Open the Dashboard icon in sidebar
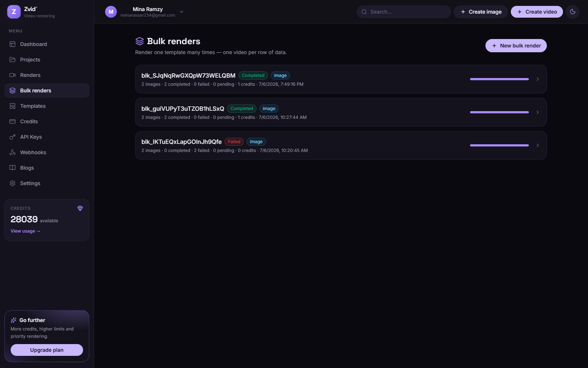The image size is (588, 368). (x=12, y=44)
